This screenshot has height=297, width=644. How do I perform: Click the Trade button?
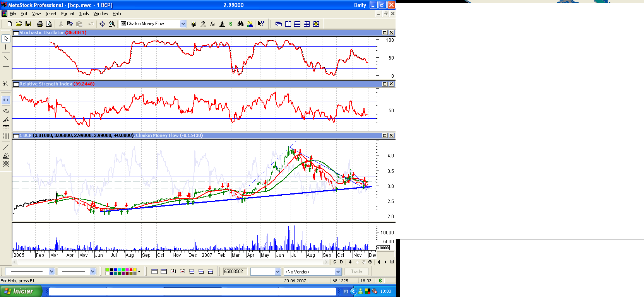356,271
